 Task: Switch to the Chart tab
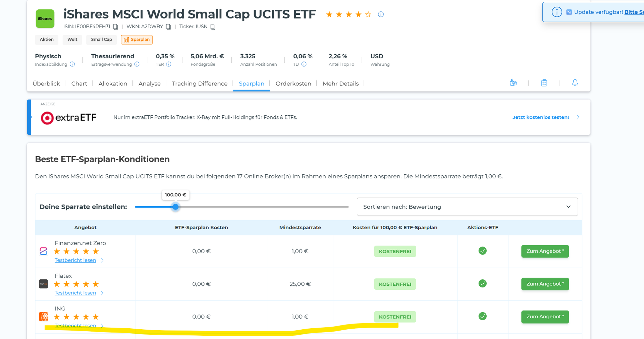tap(79, 83)
